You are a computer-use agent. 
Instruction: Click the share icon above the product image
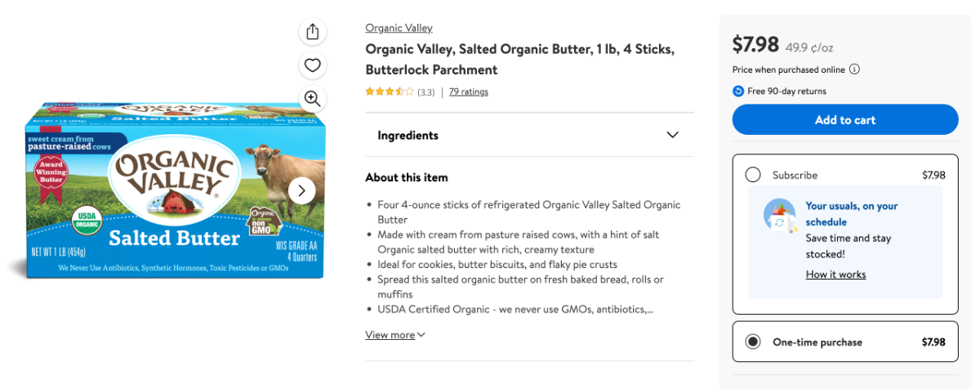coord(312,32)
